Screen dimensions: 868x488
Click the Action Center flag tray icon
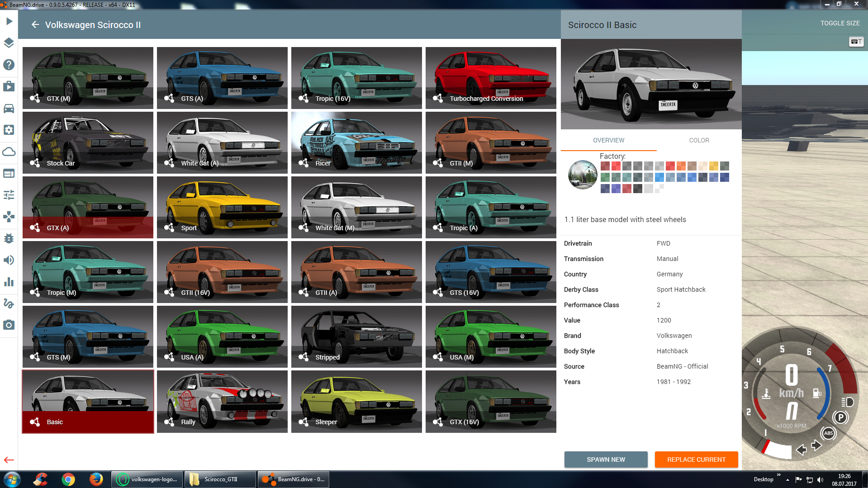click(798, 480)
